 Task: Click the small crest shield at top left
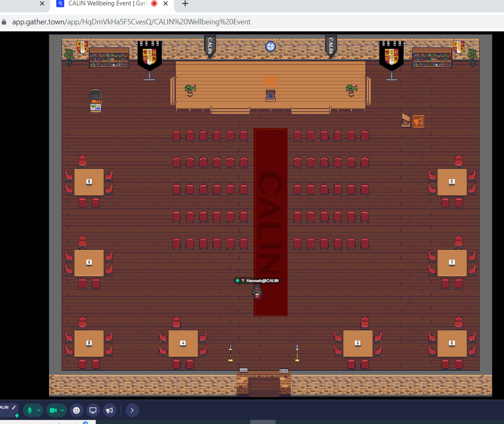(x=82, y=47)
